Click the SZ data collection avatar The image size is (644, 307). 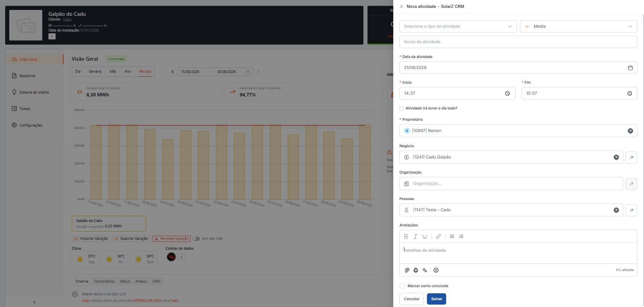(x=171, y=257)
